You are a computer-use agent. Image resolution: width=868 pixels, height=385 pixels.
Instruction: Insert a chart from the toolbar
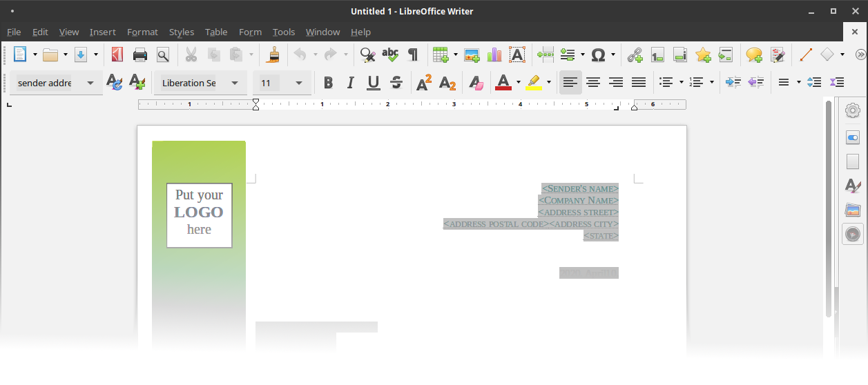(494, 55)
